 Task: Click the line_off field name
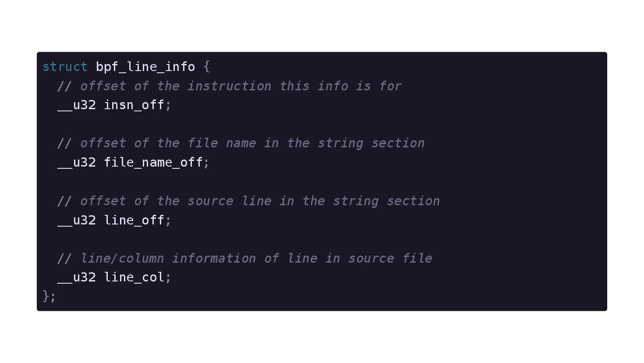click(134, 220)
